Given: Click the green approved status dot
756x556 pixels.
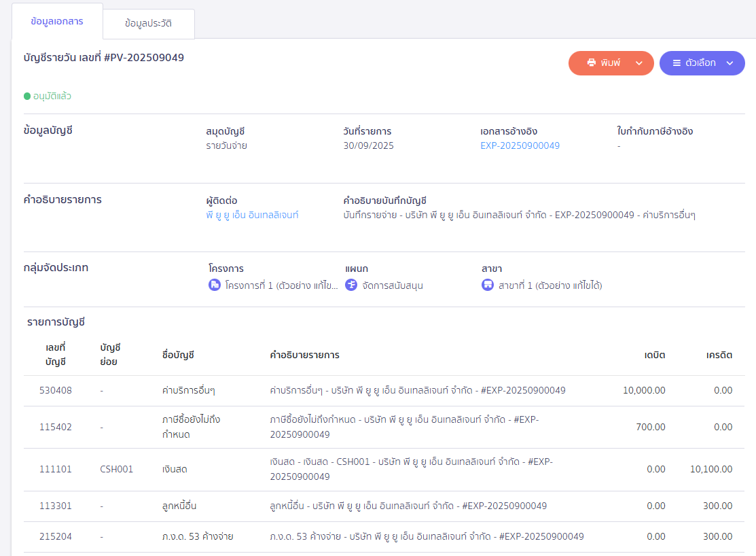Looking at the screenshot, I should pos(27,97).
